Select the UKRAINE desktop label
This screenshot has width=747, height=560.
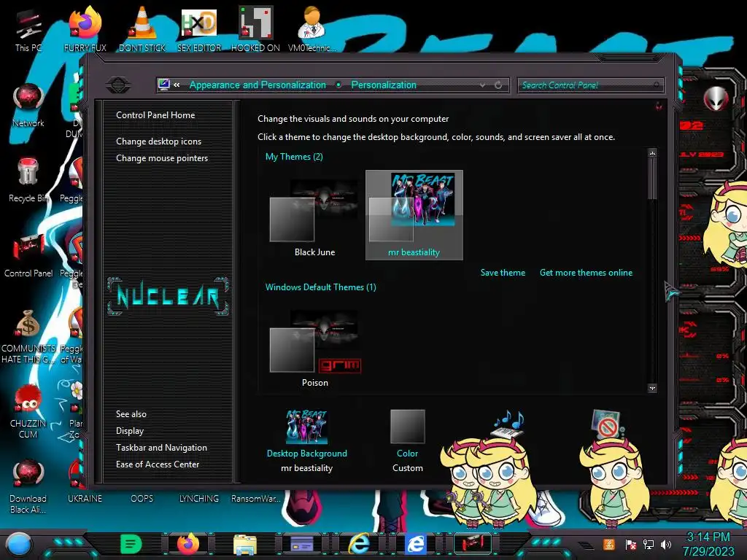85,499
